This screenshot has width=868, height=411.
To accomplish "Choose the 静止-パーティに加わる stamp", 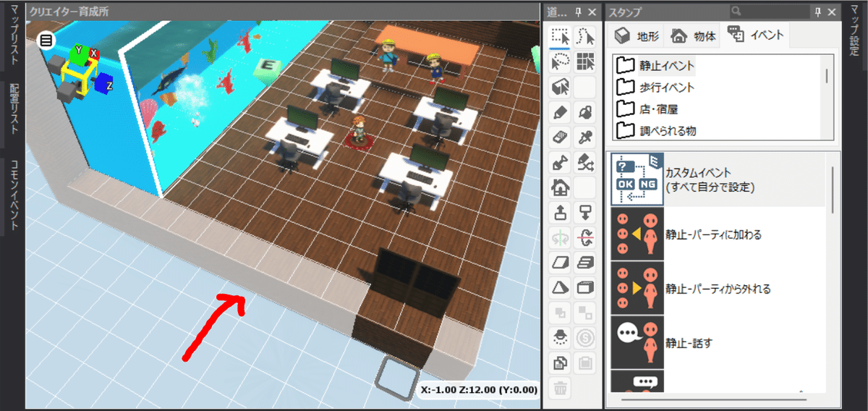I will [x=718, y=234].
